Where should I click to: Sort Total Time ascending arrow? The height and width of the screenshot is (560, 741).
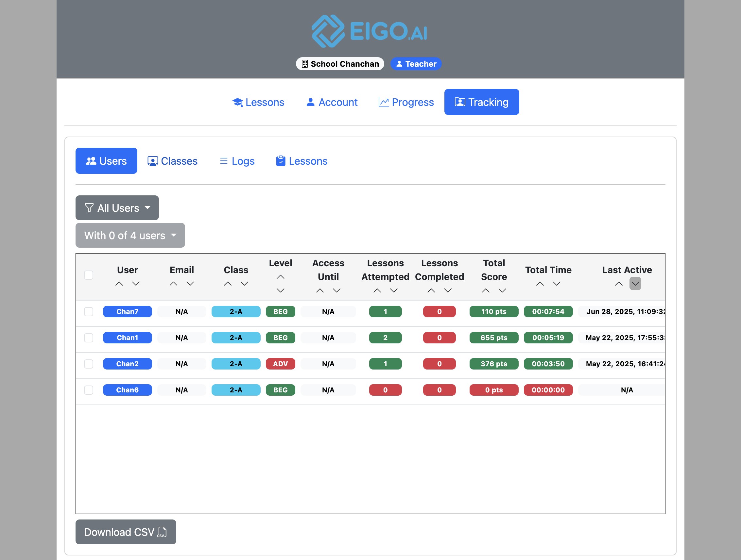click(x=540, y=284)
